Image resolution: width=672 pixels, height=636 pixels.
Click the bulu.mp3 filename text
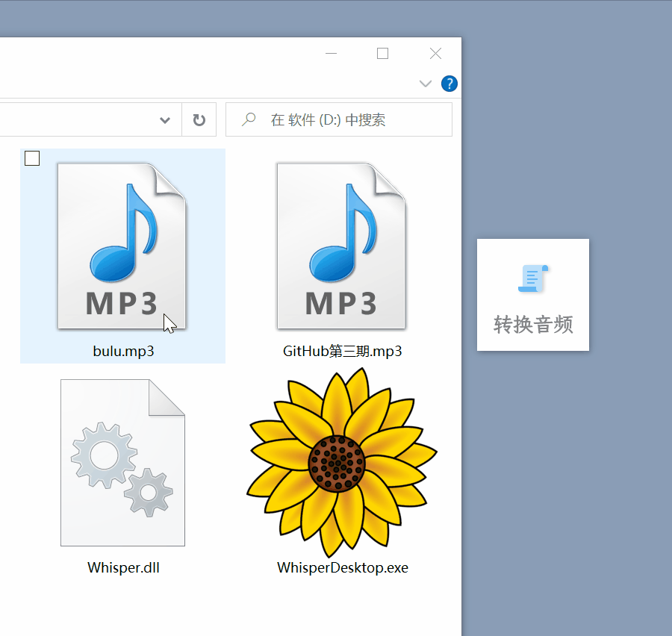123,351
